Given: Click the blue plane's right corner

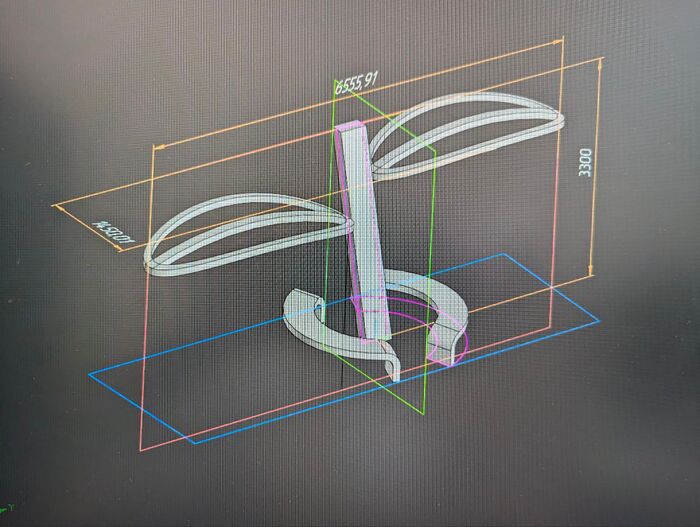Looking at the screenshot, I should pos(597,321).
